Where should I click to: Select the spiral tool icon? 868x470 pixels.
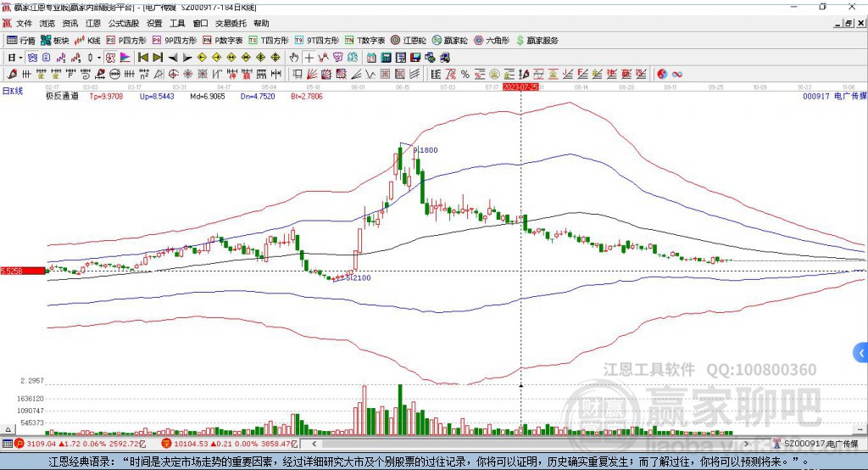click(x=86, y=75)
